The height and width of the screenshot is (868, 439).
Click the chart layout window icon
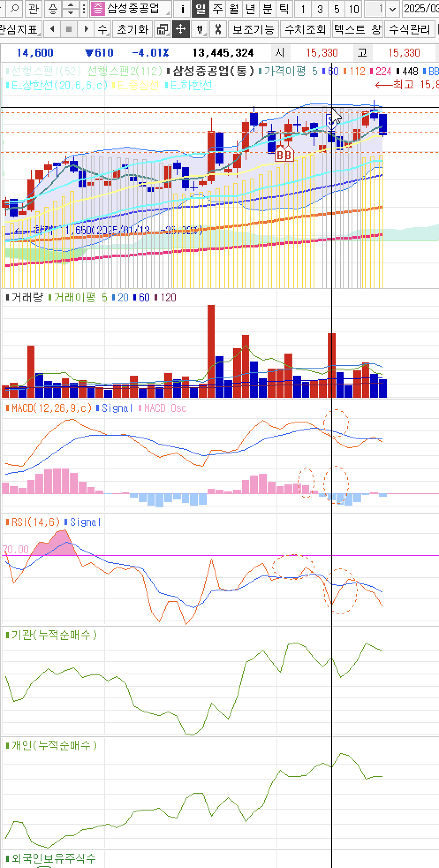click(x=163, y=30)
